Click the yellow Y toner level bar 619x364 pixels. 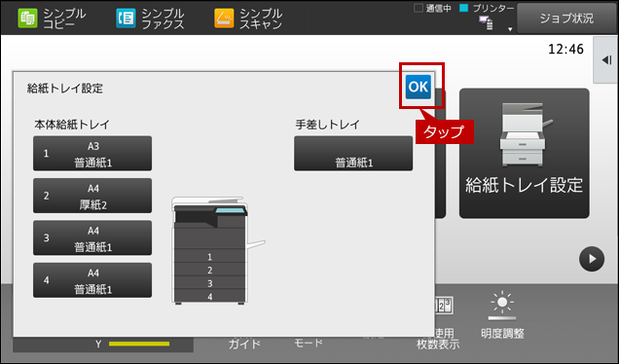pyautogui.click(x=139, y=344)
